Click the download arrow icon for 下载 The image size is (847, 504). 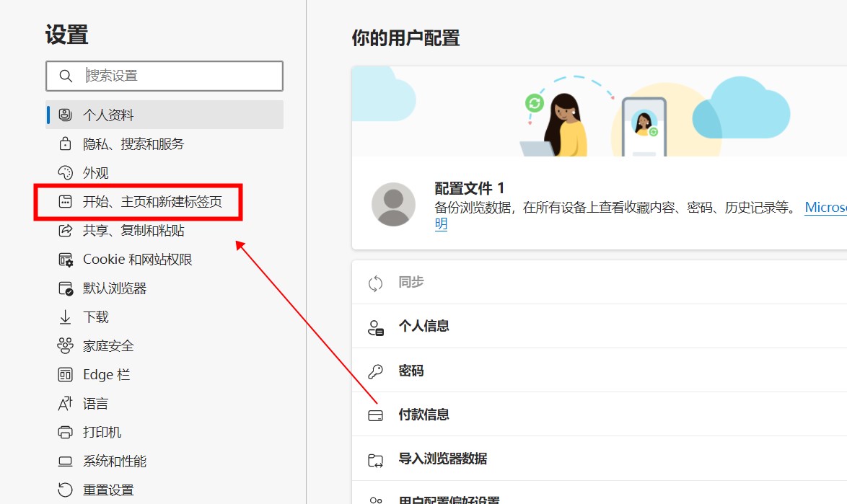[x=66, y=317]
